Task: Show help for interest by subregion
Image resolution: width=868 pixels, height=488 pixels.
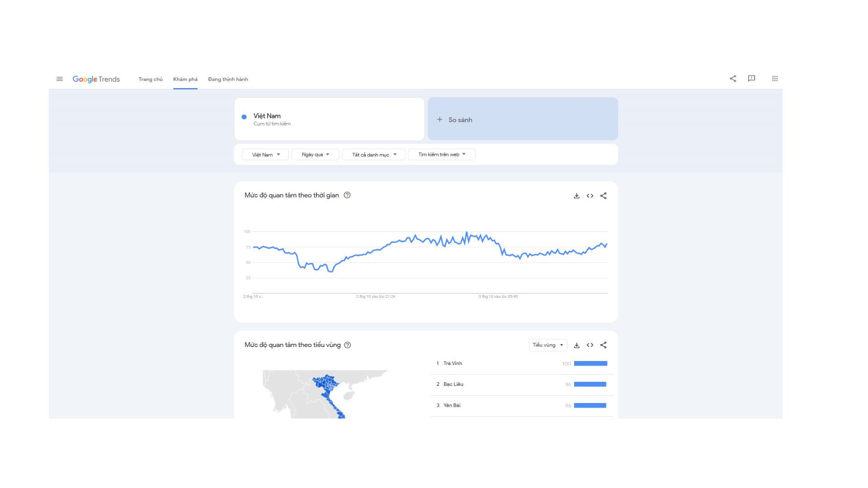Action: [348, 345]
